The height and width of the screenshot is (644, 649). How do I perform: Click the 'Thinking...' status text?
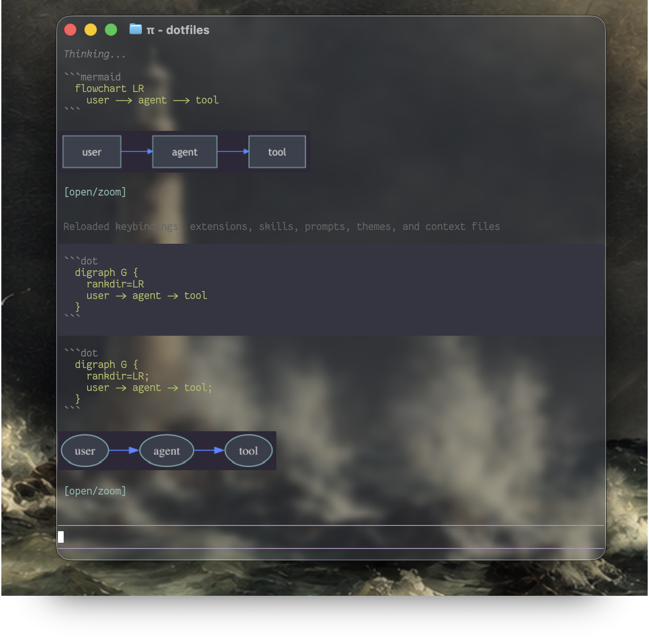click(95, 54)
